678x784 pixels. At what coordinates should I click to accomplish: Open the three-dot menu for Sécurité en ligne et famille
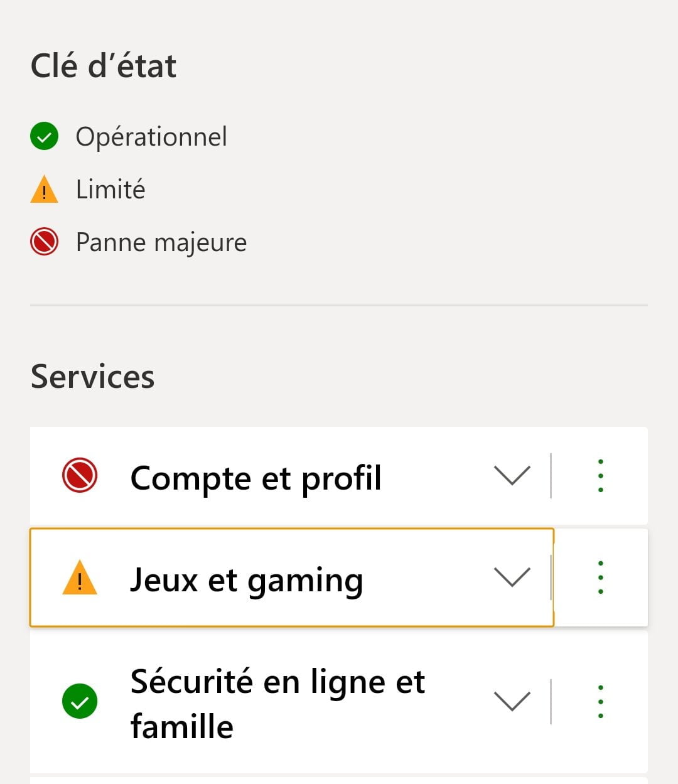click(601, 701)
